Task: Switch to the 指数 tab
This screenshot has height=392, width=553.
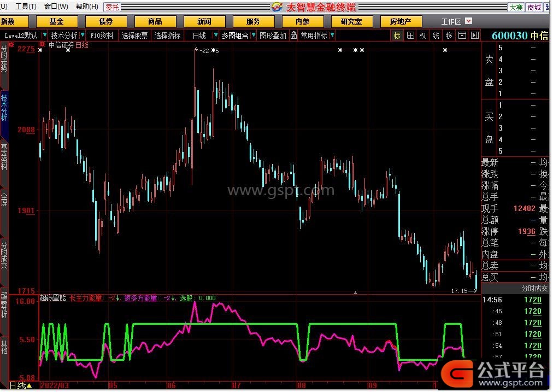Action: click(14, 21)
